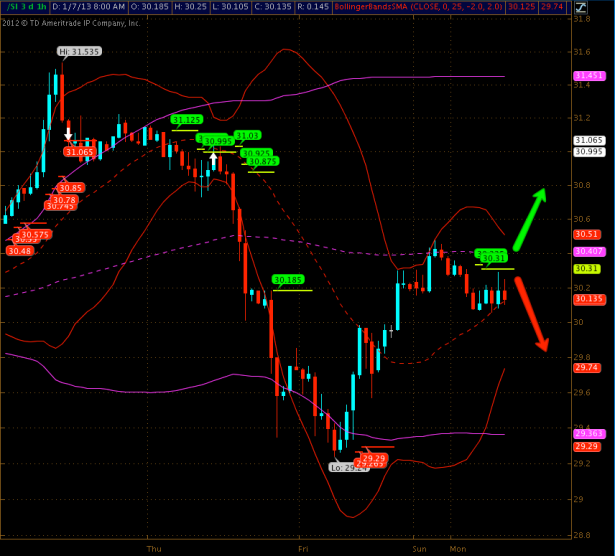Select the Sun marker on time axis
Viewport: 615px width, 556px height.
coord(420,549)
